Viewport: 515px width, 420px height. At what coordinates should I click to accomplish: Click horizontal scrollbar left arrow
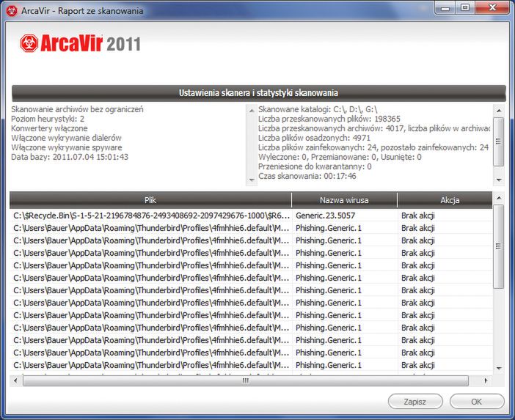click(15, 380)
